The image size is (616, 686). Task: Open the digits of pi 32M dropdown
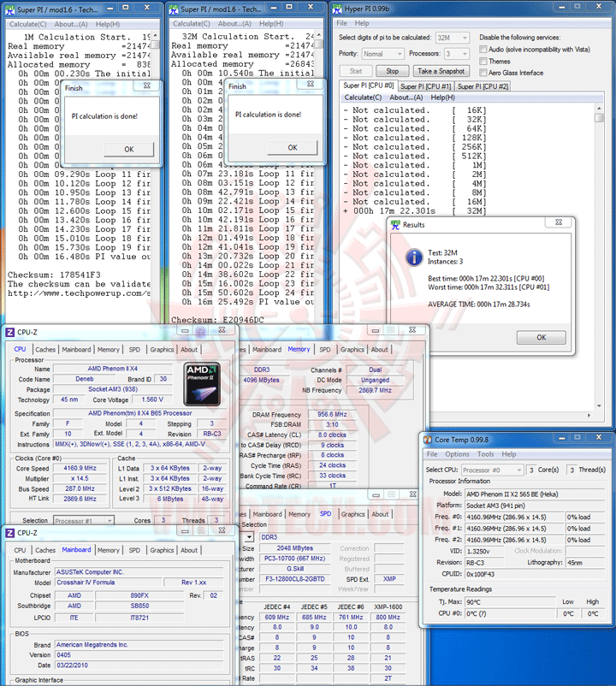point(453,38)
